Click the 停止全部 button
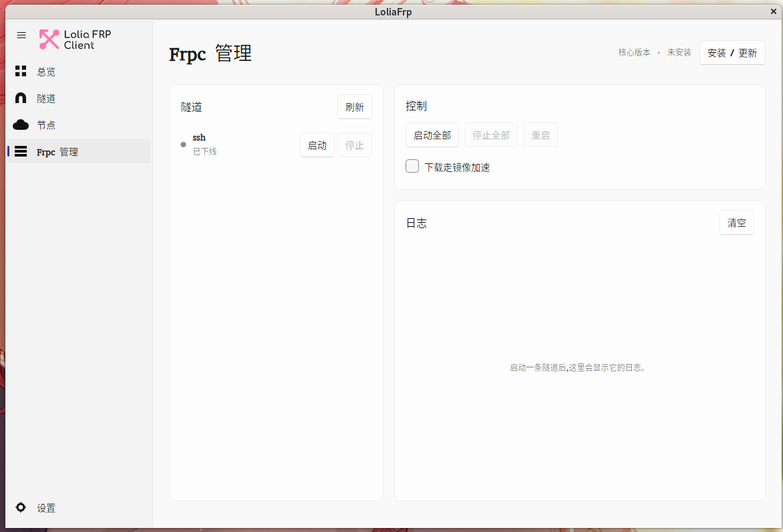The height and width of the screenshot is (532, 783). click(x=491, y=135)
